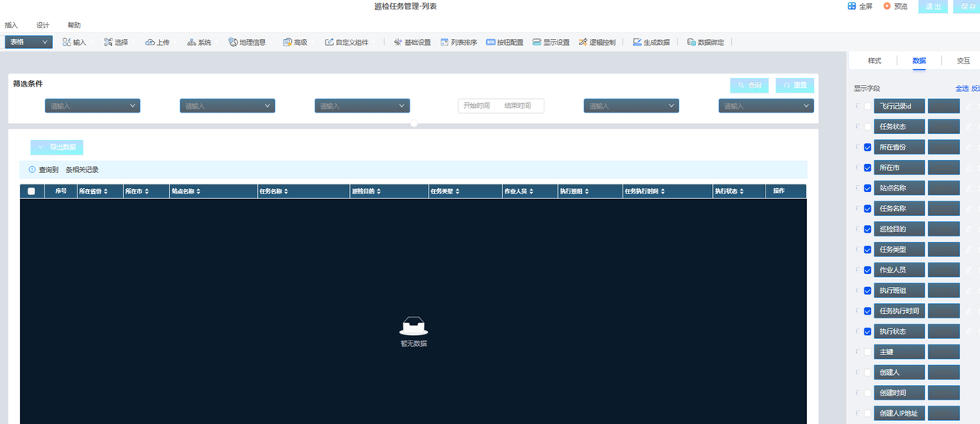Switch to the 交互 tab
980x424 pixels.
click(x=963, y=60)
